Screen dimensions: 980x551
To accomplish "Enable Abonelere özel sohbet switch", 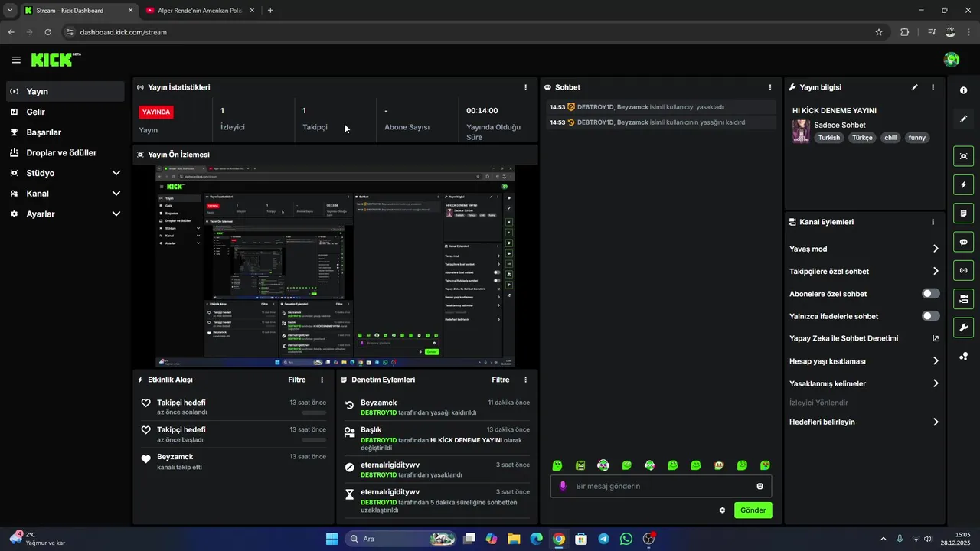I will (x=930, y=294).
